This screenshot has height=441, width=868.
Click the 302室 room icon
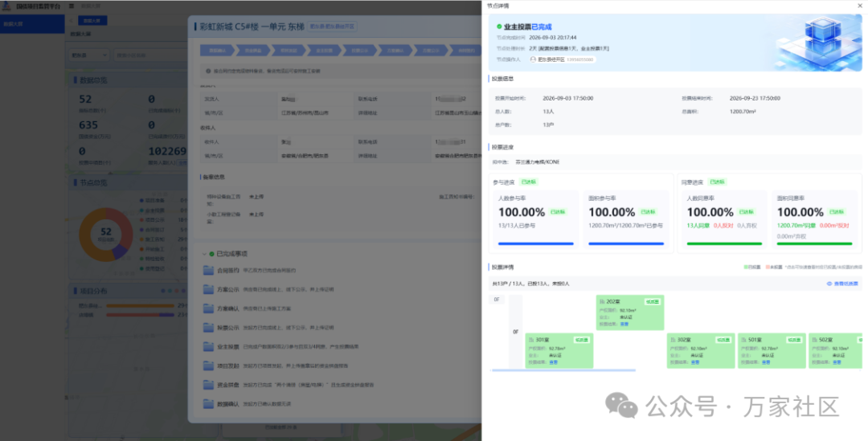674,340
